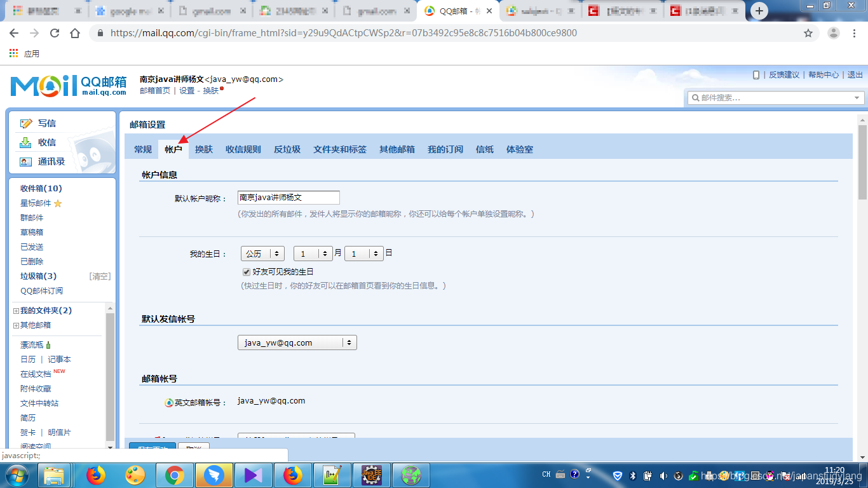Screen dimensions: 868x488
Task: Switch to the 信纸 settings tab
Action: [x=485, y=149]
